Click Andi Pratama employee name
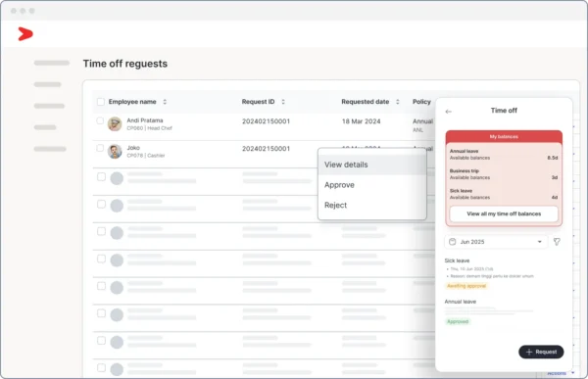 (x=145, y=120)
